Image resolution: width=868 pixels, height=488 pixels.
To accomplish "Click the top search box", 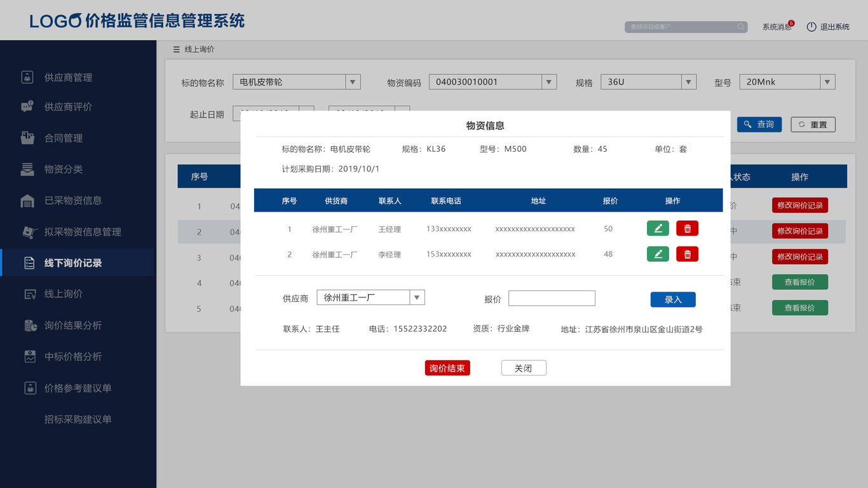I will coord(686,27).
